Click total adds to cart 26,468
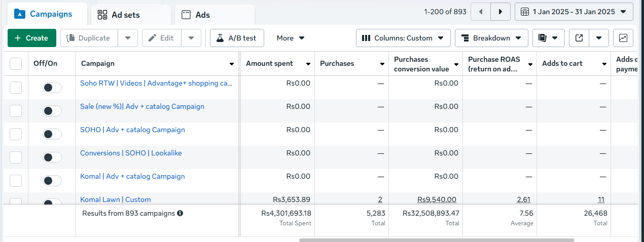This screenshot has width=644, height=242. (595, 214)
